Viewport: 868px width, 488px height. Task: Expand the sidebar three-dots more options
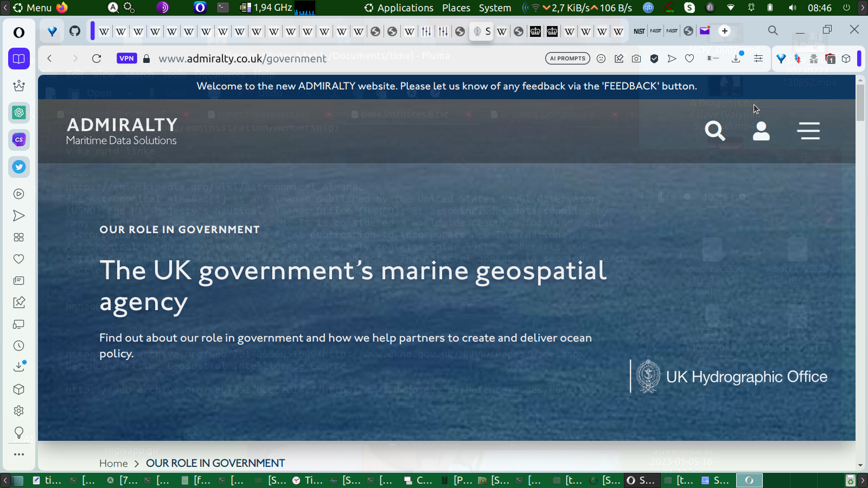pyautogui.click(x=19, y=454)
